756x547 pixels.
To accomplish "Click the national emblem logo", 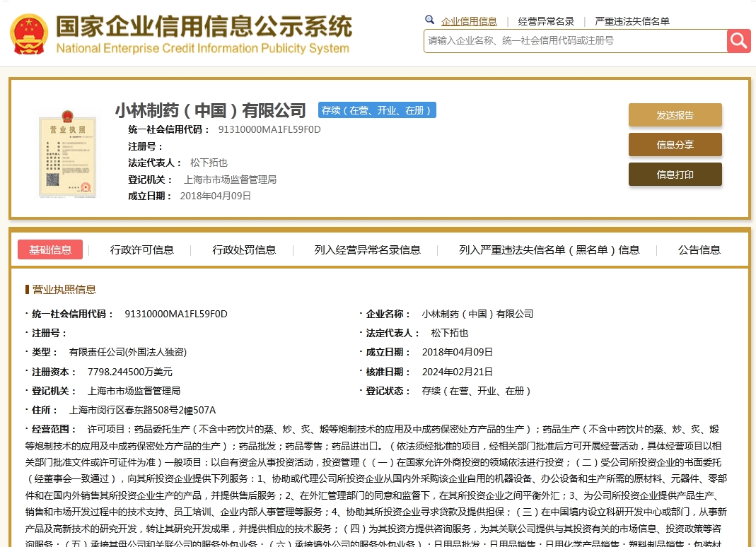I will pos(29,34).
